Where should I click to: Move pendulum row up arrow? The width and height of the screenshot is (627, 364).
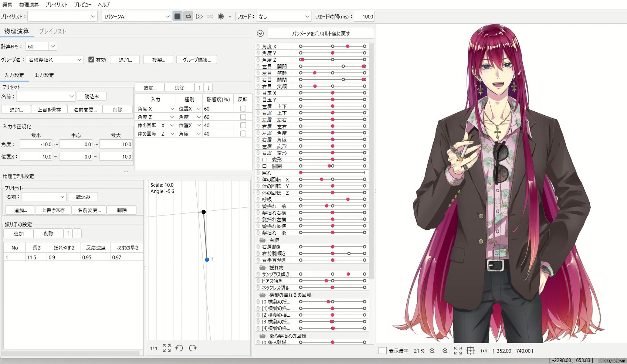pyautogui.click(x=68, y=234)
